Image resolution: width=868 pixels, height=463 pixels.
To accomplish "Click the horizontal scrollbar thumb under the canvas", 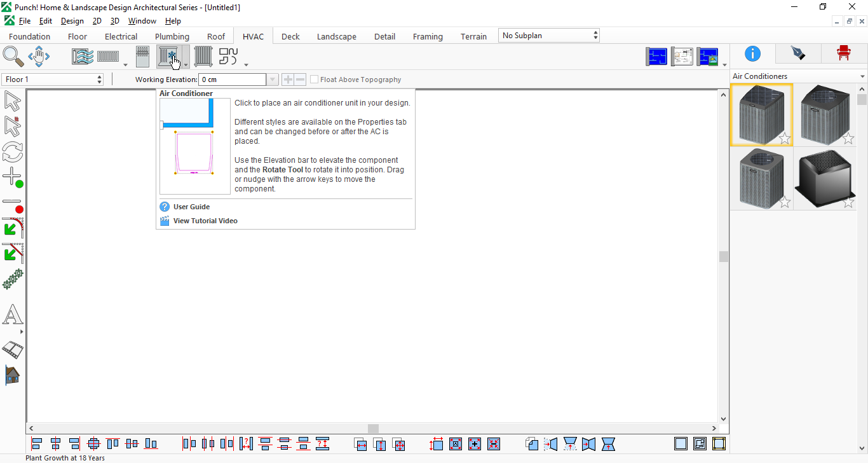I will click(373, 429).
